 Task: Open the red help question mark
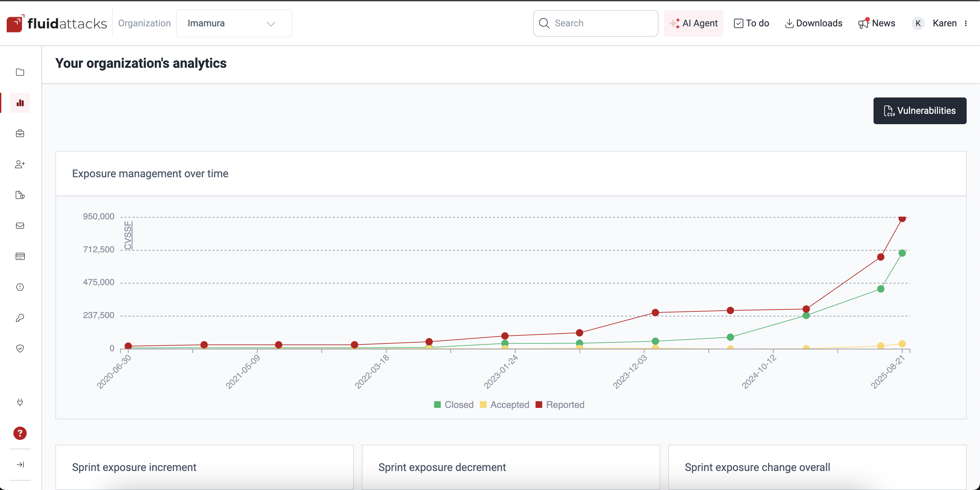click(20, 433)
